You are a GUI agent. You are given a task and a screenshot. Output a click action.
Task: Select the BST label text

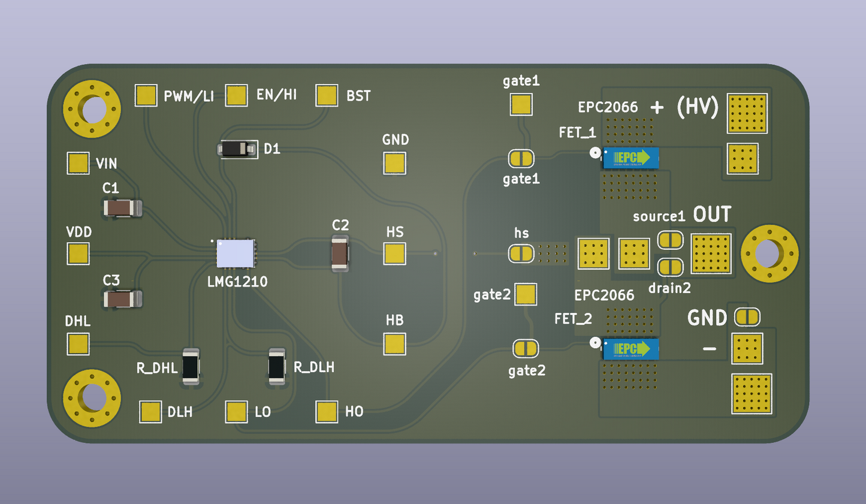click(x=358, y=96)
